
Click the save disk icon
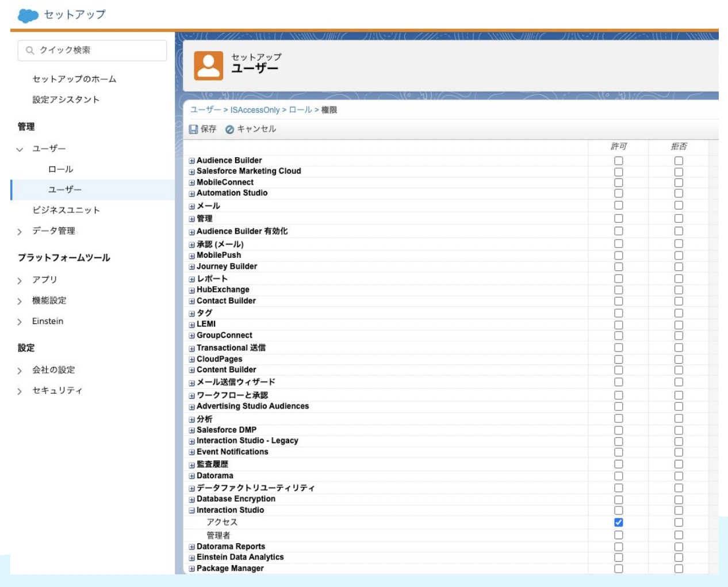pyautogui.click(x=193, y=129)
